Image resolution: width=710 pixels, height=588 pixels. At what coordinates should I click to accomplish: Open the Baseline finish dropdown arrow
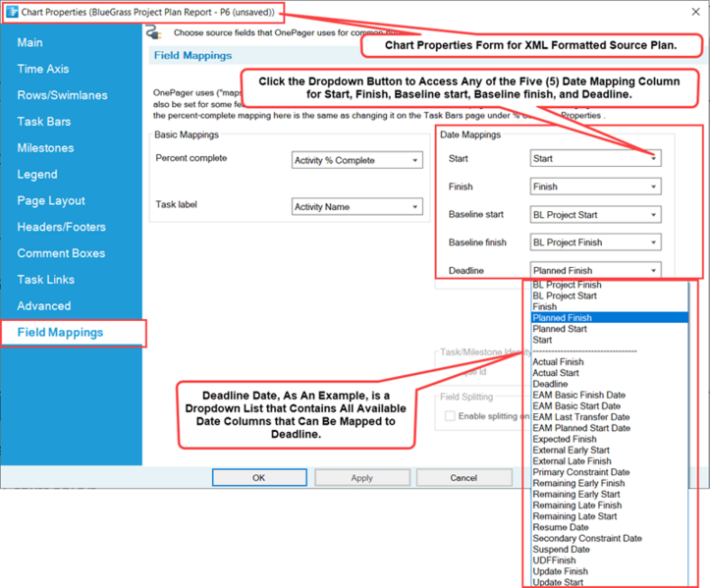653,242
